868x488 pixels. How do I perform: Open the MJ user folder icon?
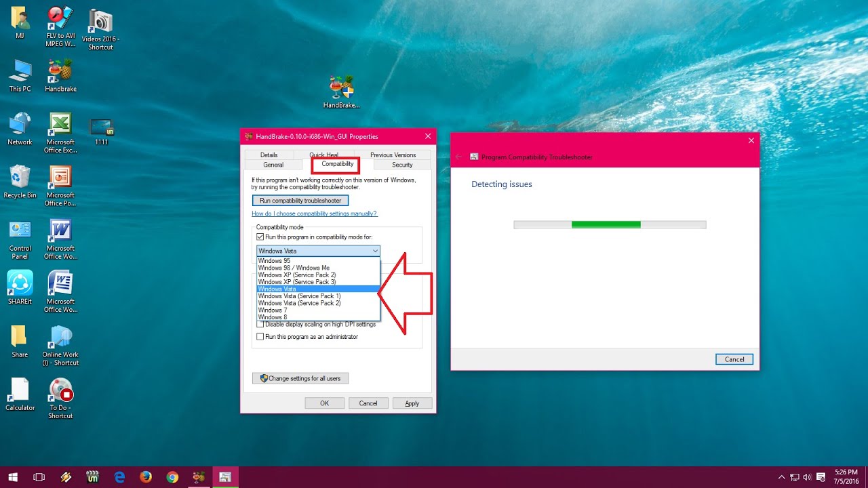[x=20, y=22]
